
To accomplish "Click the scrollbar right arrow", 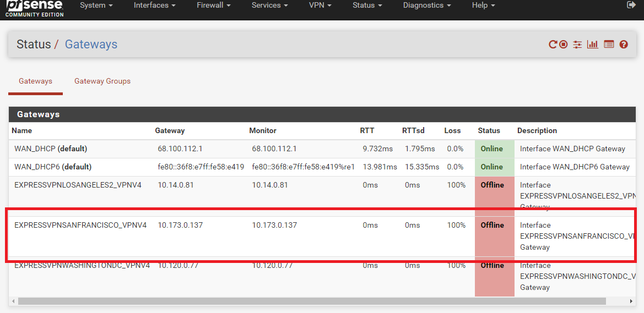I will tap(631, 301).
